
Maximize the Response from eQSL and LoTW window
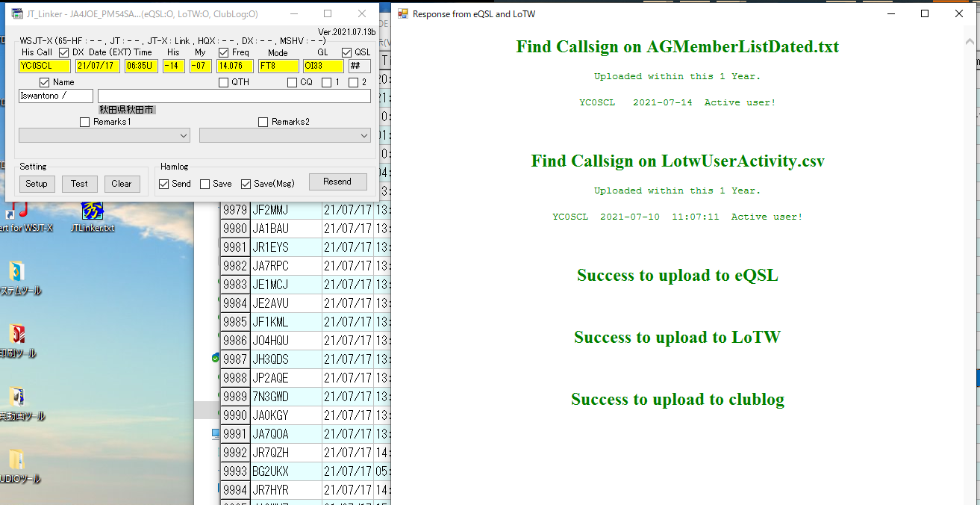point(925,13)
